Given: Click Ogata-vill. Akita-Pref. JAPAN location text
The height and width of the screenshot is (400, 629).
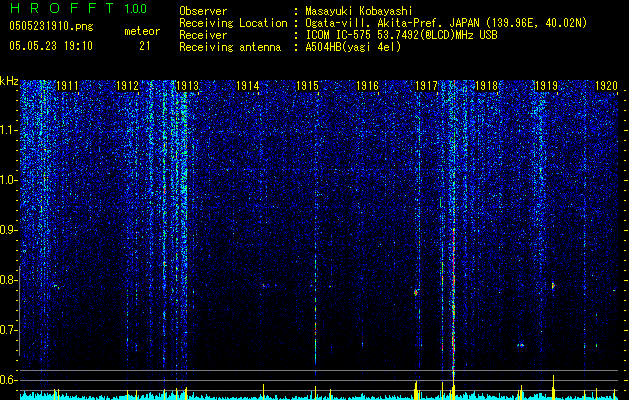Looking at the screenshot, I should 446,23.
